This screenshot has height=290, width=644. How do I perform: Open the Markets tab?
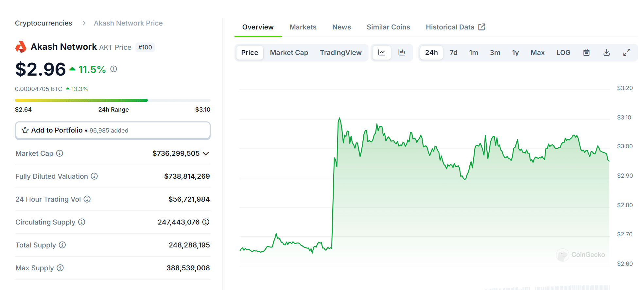pyautogui.click(x=303, y=27)
